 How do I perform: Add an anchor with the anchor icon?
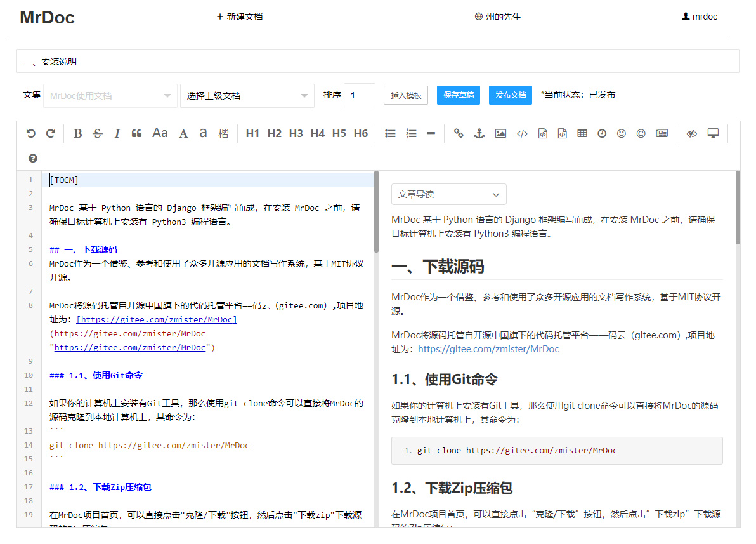click(479, 133)
